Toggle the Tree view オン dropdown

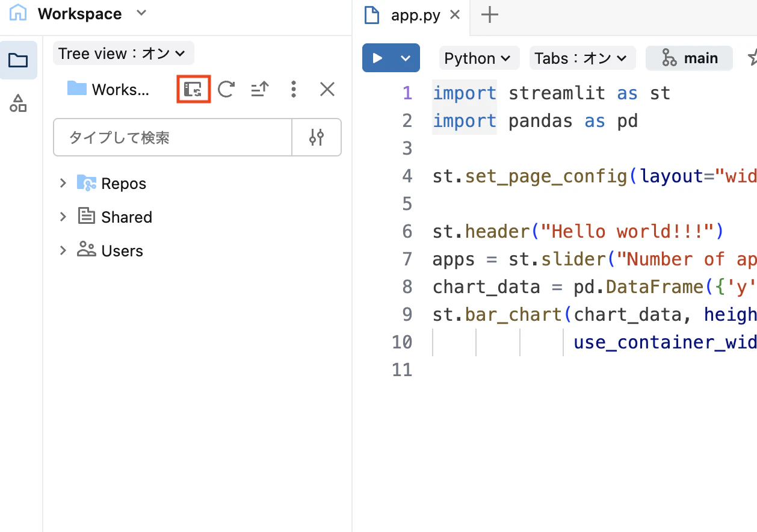[123, 54]
